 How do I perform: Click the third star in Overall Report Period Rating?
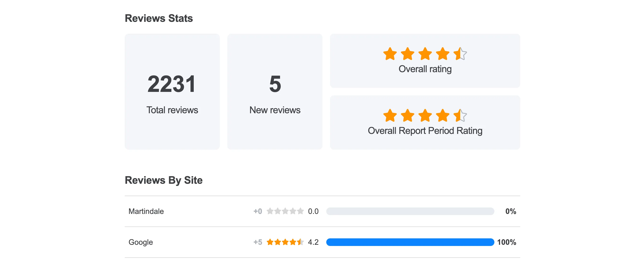tap(425, 115)
